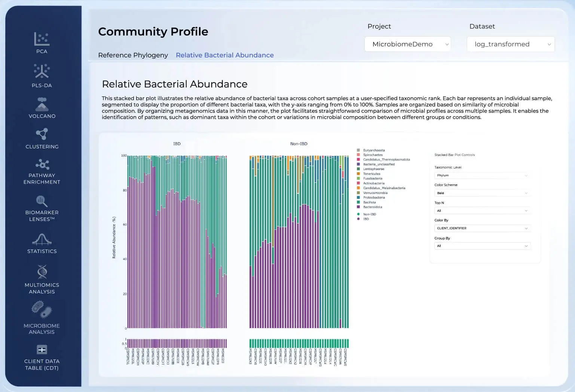
Task: Toggle the Non-IBD group legend marker
Action: pos(358,214)
